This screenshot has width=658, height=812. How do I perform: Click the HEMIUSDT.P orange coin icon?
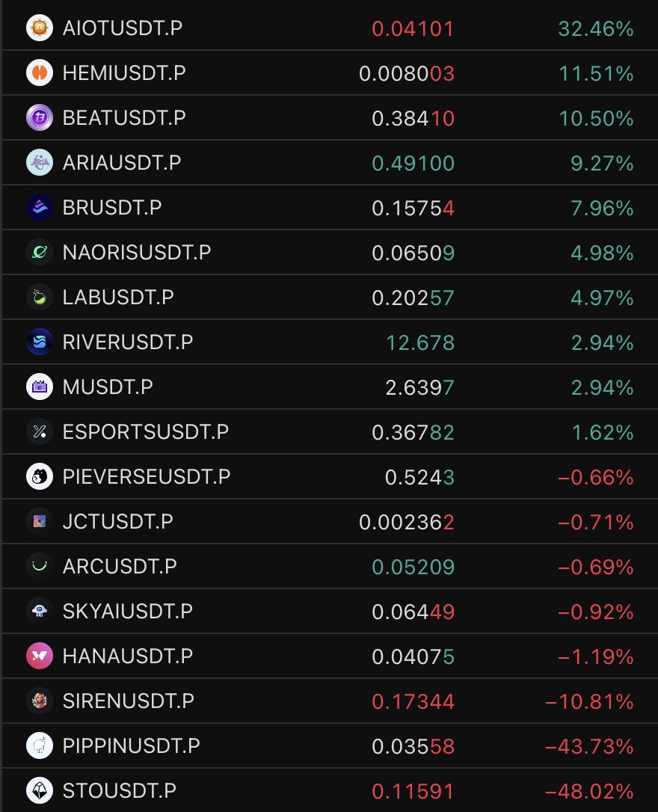click(x=39, y=73)
